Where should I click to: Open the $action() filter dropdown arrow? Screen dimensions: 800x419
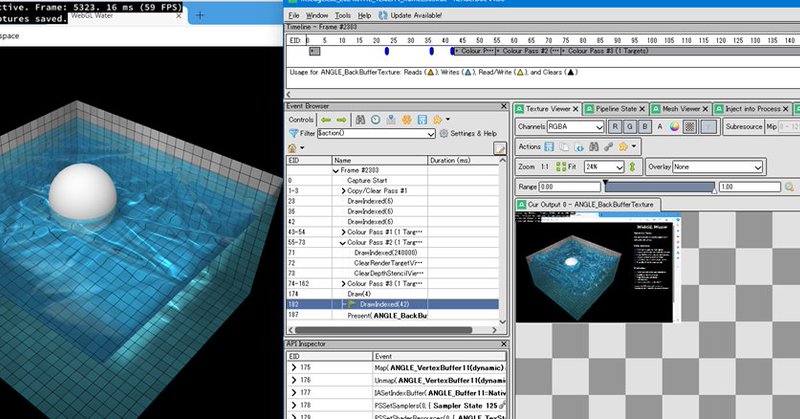tap(431, 134)
